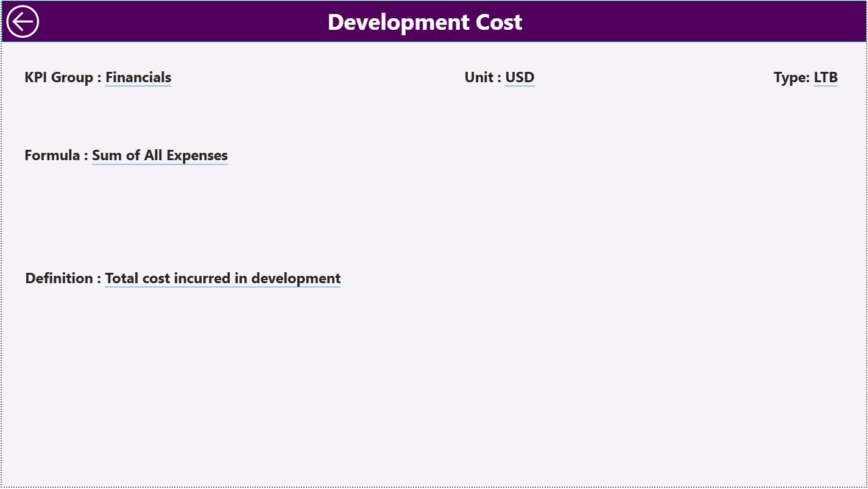Click the Development Cost title
This screenshot has width=868, height=489.
(x=425, y=22)
